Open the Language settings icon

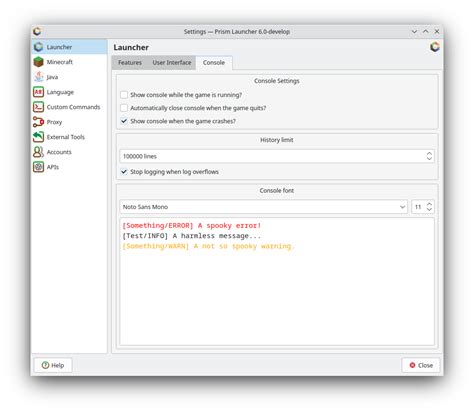click(38, 92)
